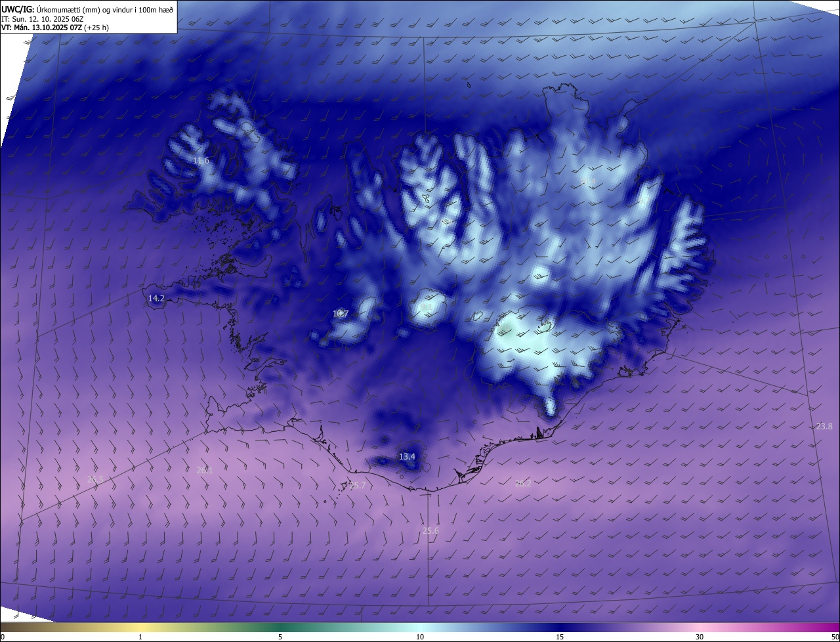The image size is (840, 642).
Task: Click the 15 tick label on the legend
Action: (560, 637)
